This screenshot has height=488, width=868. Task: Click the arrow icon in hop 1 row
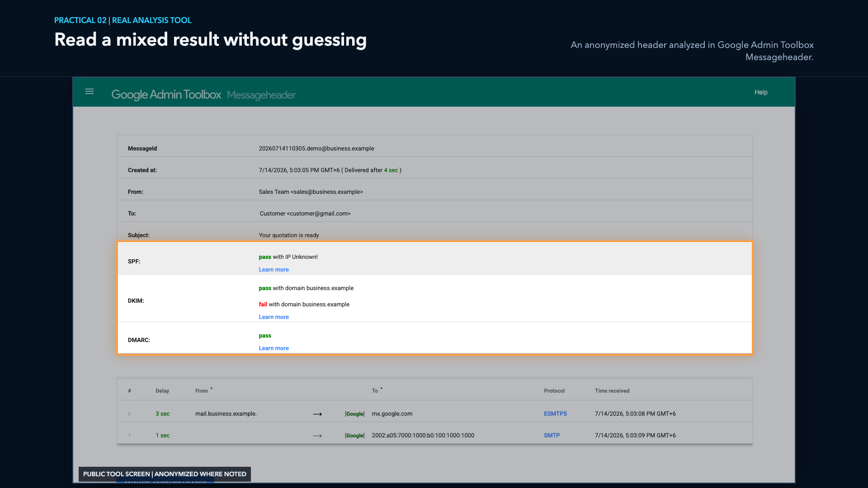(x=317, y=436)
